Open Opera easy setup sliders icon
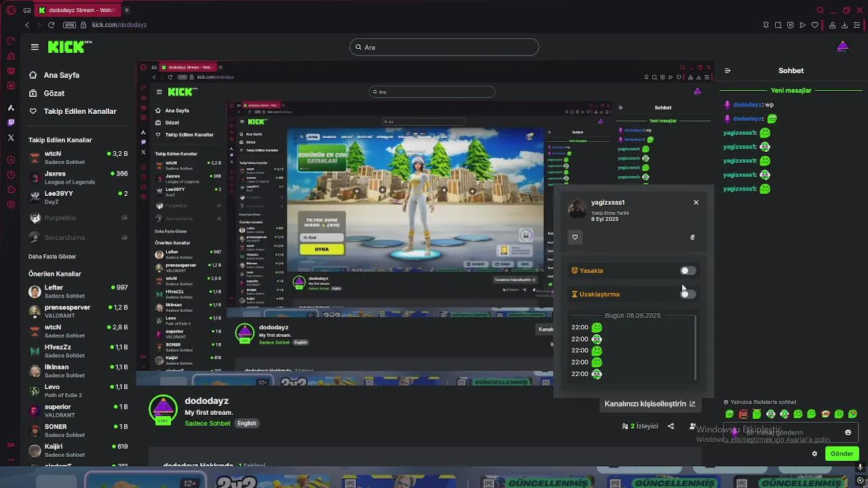The width and height of the screenshot is (868, 488). 857,25
